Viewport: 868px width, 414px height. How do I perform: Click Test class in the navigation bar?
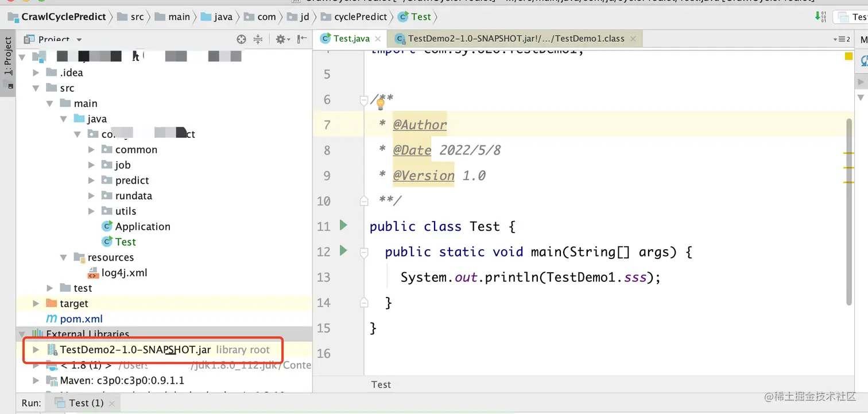click(x=414, y=17)
